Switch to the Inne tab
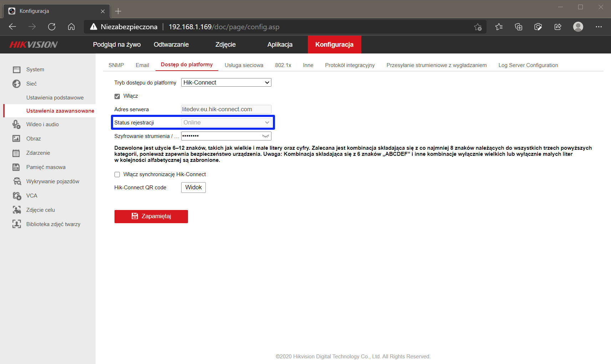This screenshot has height=364, width=611. [308, 65]
